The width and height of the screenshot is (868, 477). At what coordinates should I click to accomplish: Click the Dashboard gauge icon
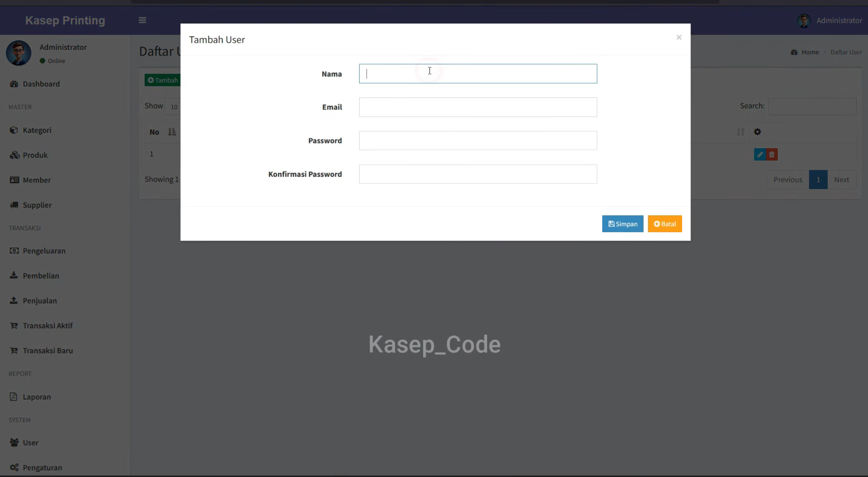coord(14,84)
